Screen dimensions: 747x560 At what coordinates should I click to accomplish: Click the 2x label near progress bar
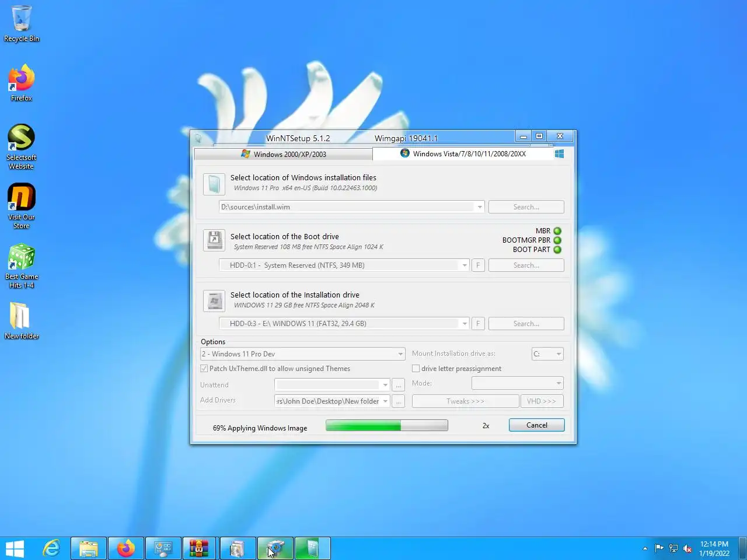tap(486, 426)
